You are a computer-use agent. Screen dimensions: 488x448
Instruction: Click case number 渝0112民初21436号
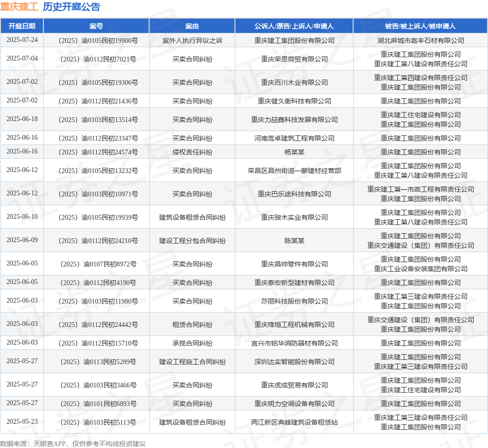pyautogui.click(x=98, y=101)
